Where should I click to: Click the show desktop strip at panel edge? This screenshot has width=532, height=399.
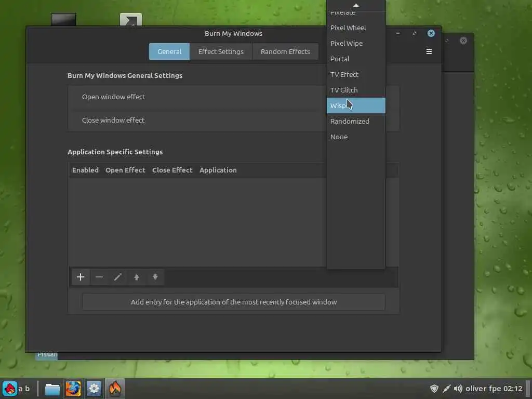pyautogui.click(x=528, y=389)
